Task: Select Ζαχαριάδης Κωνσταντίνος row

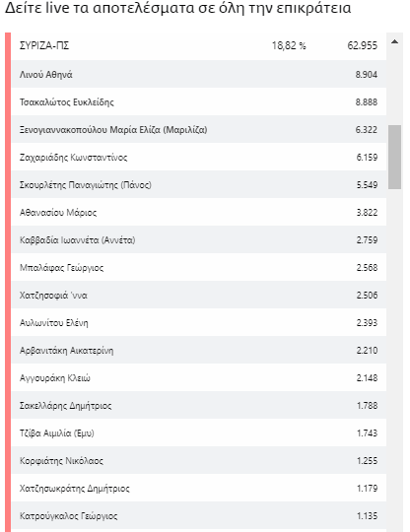Action: coord(199,157)
